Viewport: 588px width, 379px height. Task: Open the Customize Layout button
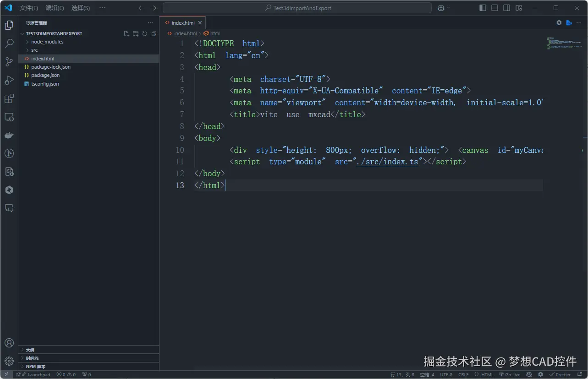click(x=519, y=8)
